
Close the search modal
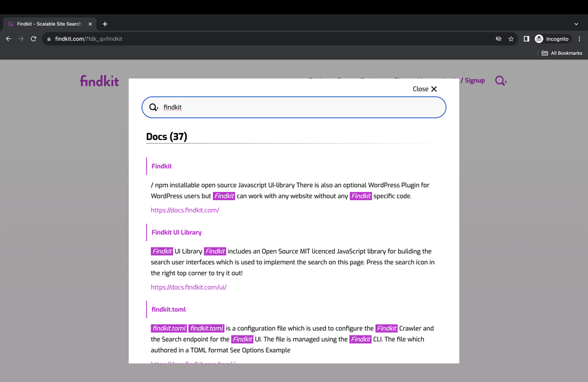[425, 89]
